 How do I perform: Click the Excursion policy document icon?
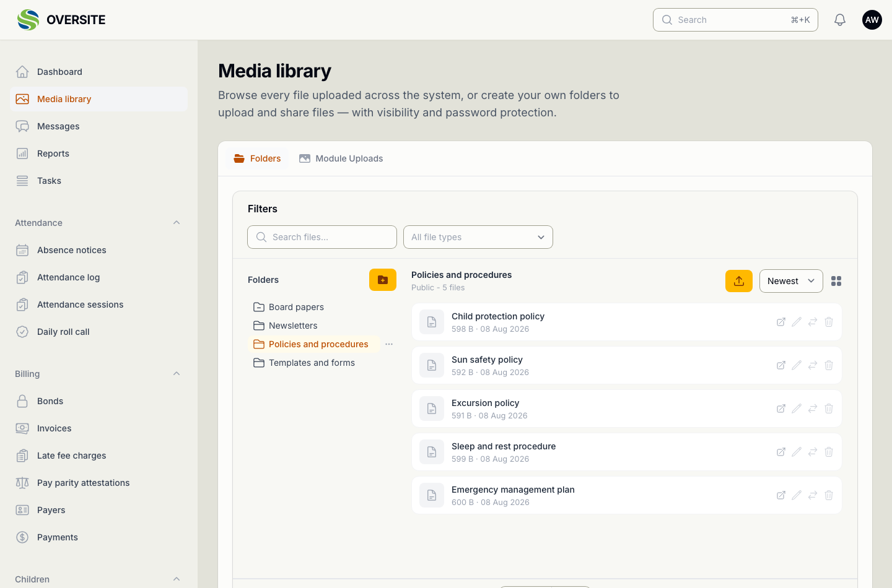point(432,409)
